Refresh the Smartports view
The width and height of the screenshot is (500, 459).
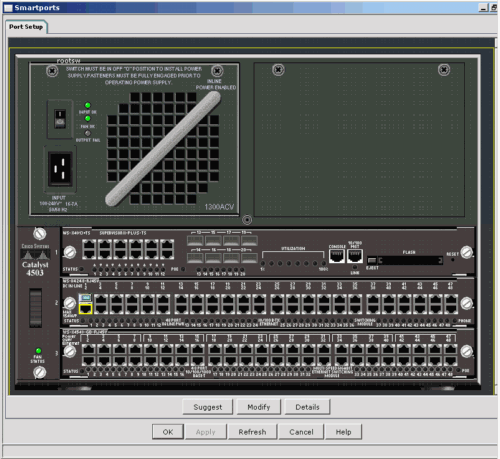[x=252, y=432]
